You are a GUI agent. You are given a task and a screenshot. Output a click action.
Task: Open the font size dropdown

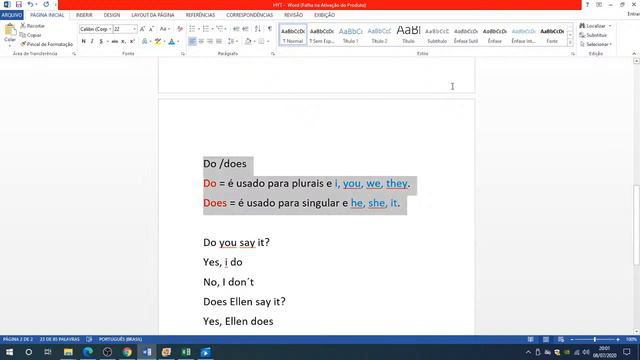click(x=134, y=29)
